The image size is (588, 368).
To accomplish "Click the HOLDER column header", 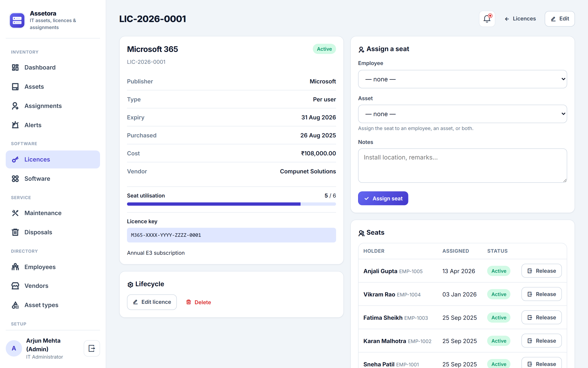I will (374, 251).
